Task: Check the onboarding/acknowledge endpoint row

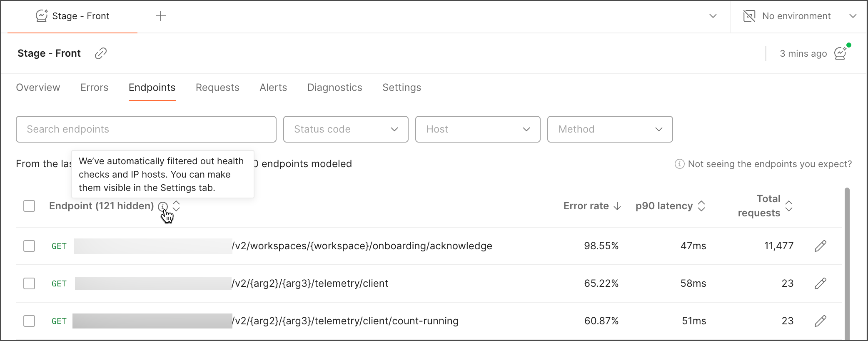Action: tap(29, 246)
